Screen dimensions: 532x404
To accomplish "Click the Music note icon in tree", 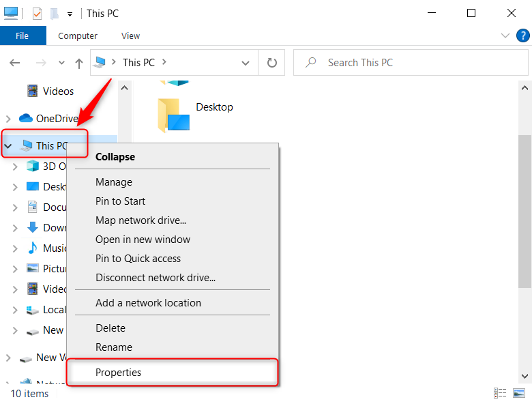I will click(x=33, y=248).
